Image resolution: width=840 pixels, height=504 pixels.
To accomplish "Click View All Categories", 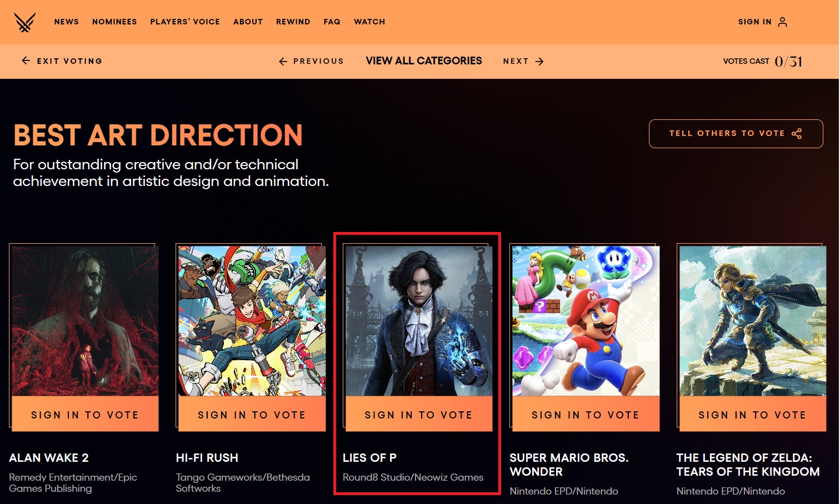I will 424,61.
